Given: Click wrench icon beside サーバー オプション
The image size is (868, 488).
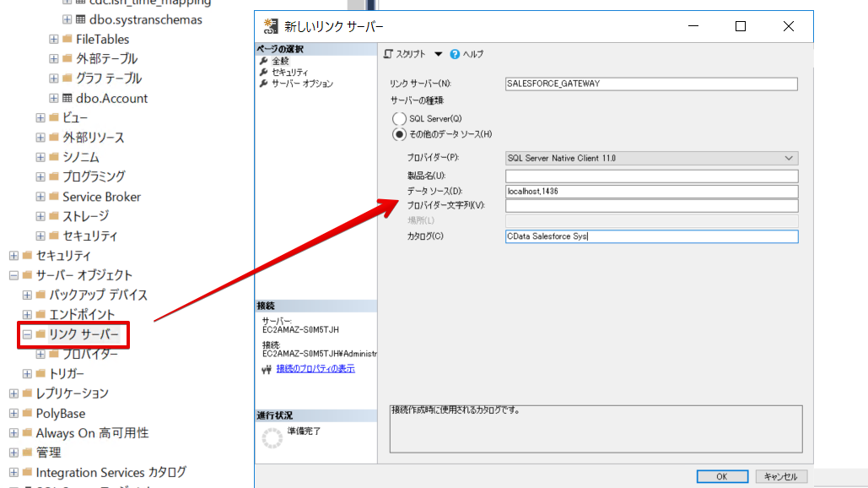Looking at the screenshot, I should (263, 84).
